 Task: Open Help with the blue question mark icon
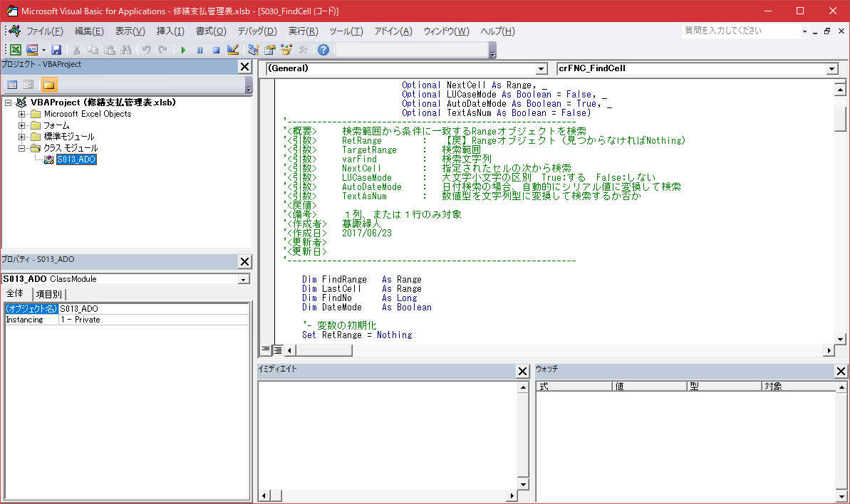click(323, 50)
